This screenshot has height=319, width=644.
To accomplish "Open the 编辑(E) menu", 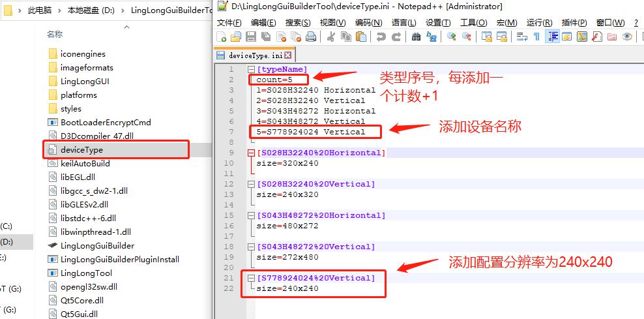I will (x=263, y=23).
